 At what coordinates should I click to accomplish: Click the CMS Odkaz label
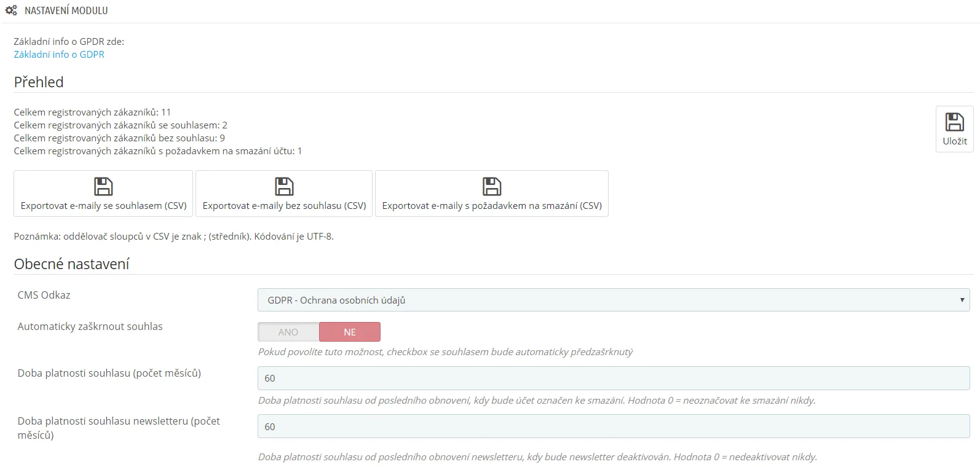coord(44,295)
